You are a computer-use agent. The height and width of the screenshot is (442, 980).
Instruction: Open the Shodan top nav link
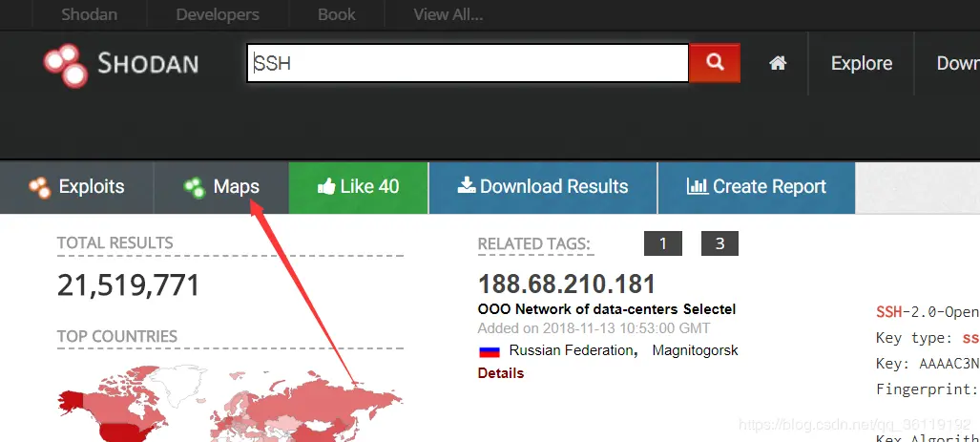click(89, 14)
